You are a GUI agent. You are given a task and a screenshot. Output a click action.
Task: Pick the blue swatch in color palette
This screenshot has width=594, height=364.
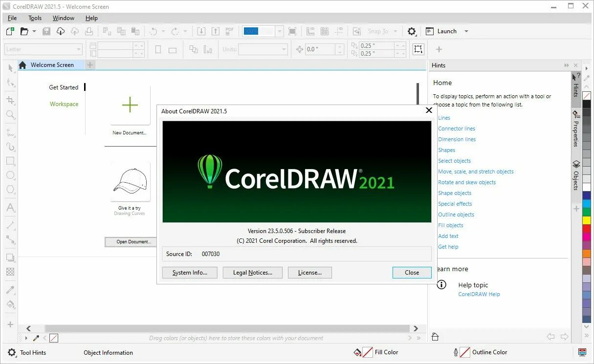[x=587, y=195]
